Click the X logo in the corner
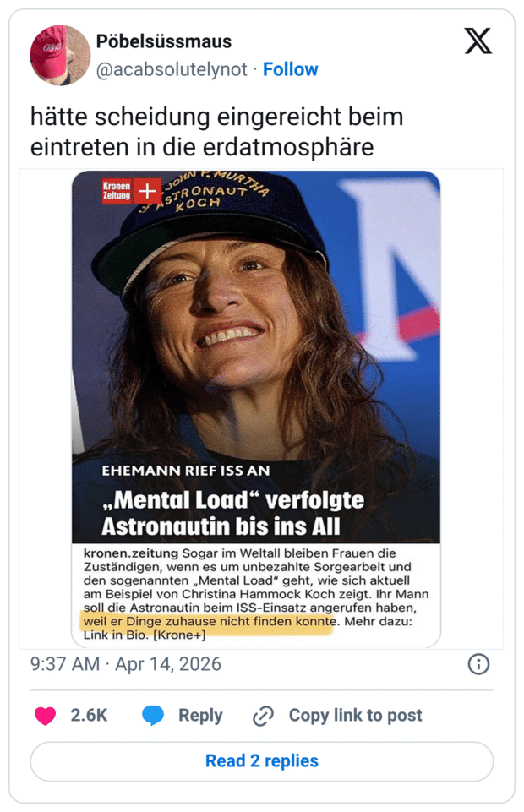The width and height of the screenshot is (524, 812). pos(478,41)
